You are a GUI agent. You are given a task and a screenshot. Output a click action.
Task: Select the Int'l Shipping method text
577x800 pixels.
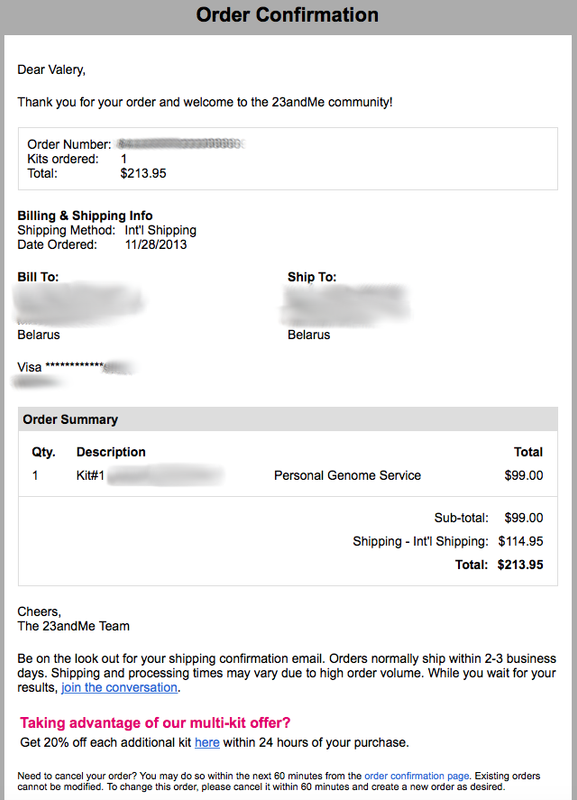[x=161, y=230]
